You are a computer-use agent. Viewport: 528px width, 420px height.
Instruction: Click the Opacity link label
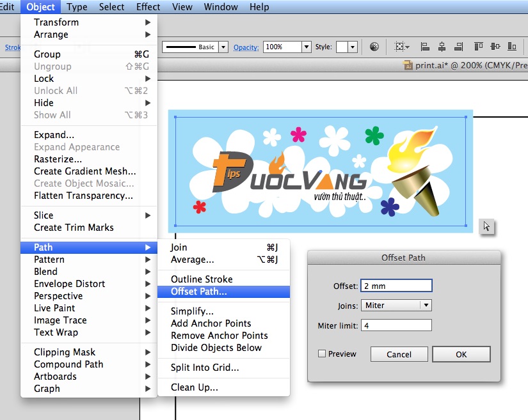pos(246,47)
